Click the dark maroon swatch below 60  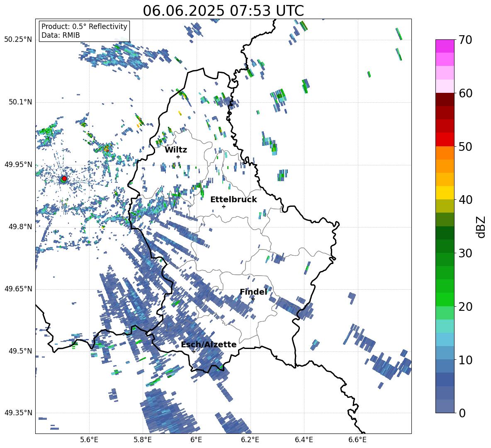(x=445, y=99)
